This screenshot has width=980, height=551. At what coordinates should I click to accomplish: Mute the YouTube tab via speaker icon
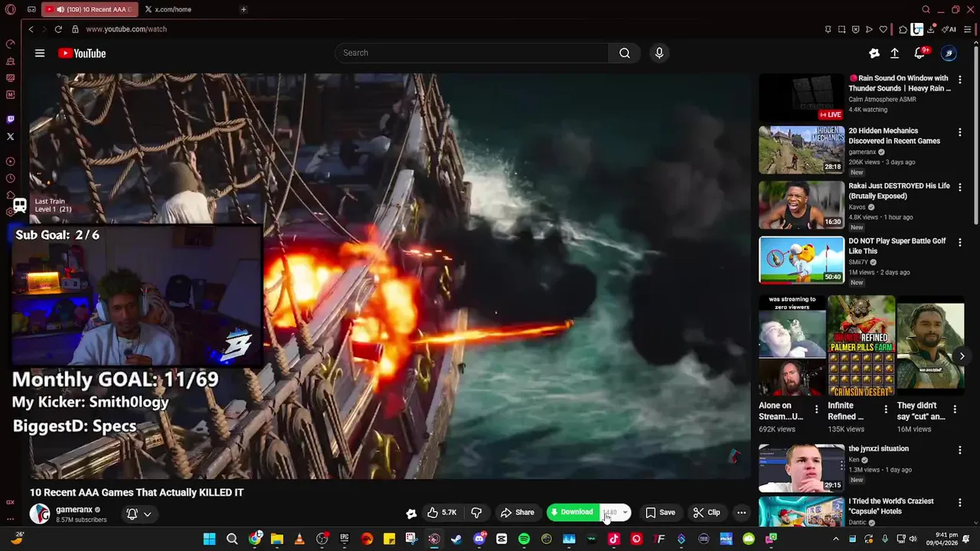coord(60,9)
